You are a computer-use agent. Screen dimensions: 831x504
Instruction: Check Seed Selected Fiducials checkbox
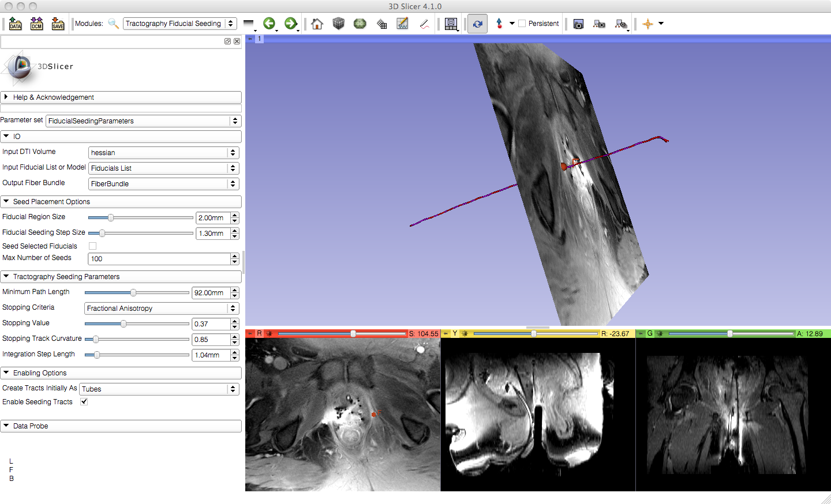[x=92, y=246]
